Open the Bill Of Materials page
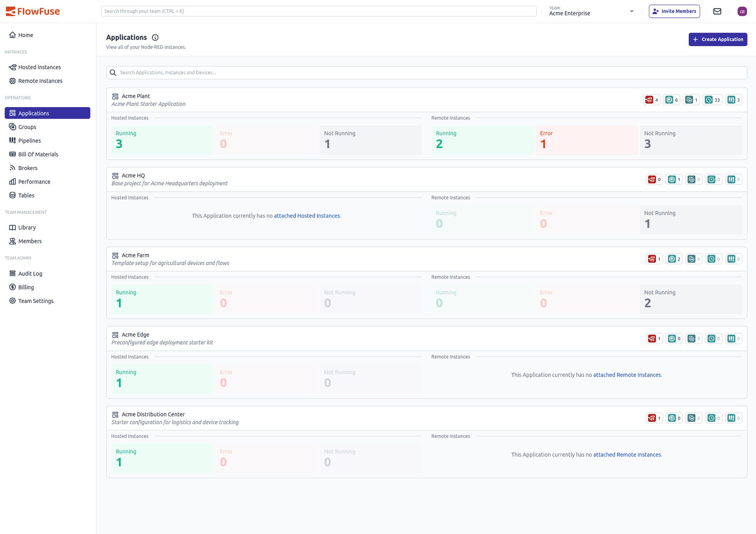Screen dimensions: 756x534 (x=38, y=154)
